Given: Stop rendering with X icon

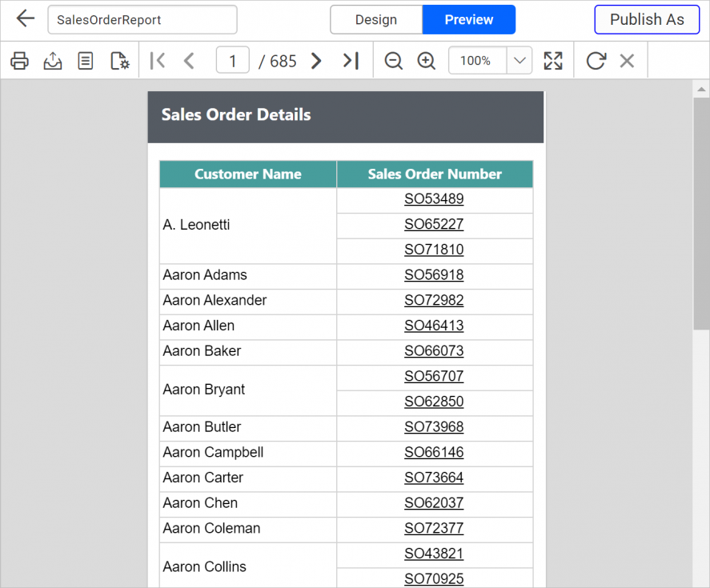Looking at the screenshot, I should point(627,61).
